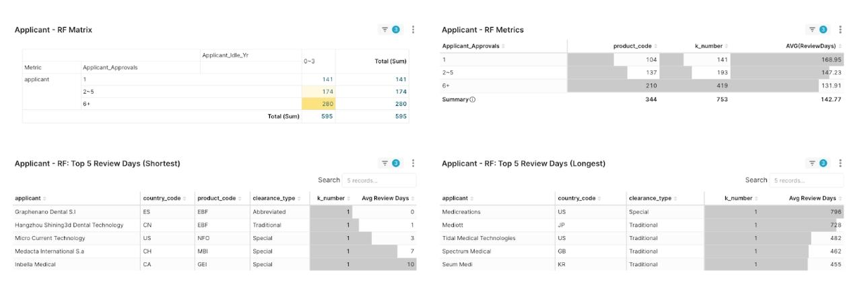Viewport: 868px width, 294px height.
Task: Click the 174 highlighted matrix cell
Action: coord(319,92)
